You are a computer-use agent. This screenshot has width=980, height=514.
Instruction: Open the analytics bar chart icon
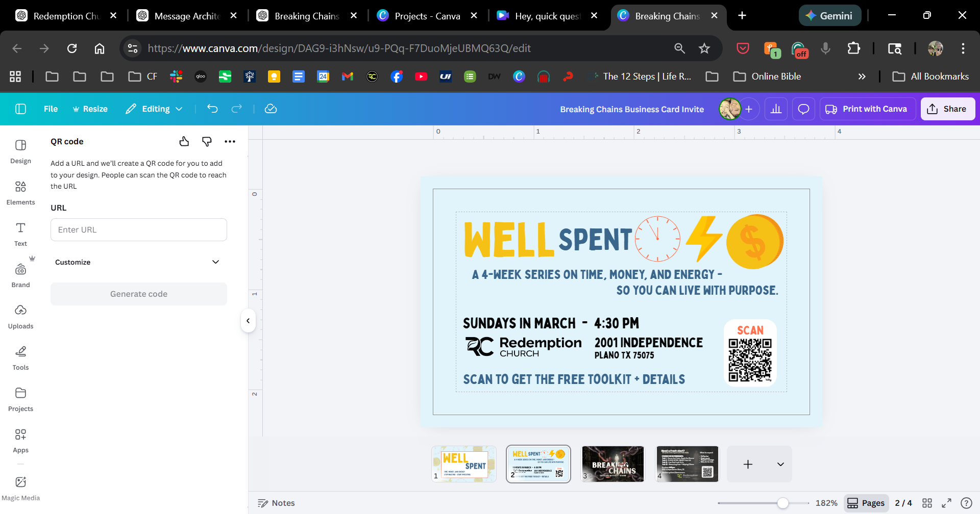pos(776,109)
